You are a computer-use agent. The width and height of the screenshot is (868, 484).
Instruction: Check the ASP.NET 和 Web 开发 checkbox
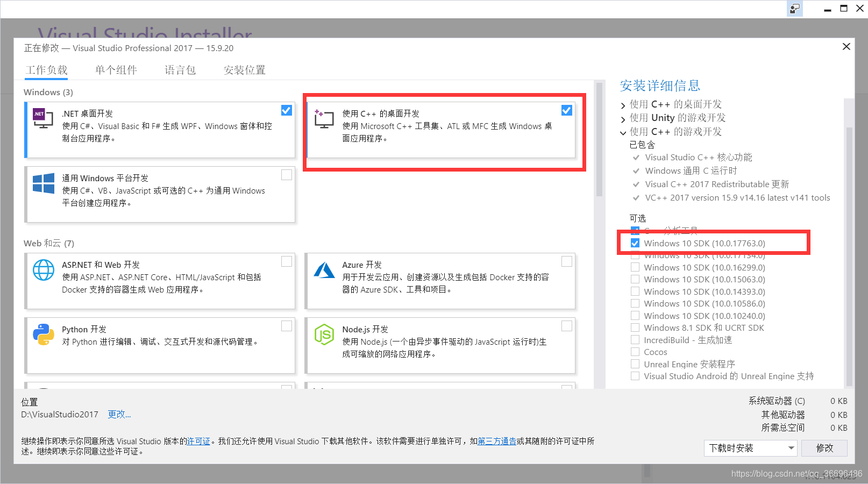click(287, 261)
